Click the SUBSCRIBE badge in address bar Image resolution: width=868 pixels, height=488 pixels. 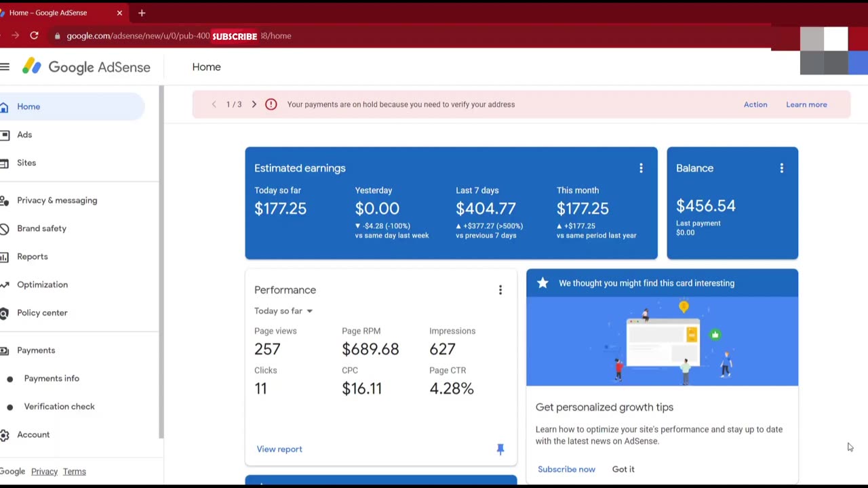235,36
